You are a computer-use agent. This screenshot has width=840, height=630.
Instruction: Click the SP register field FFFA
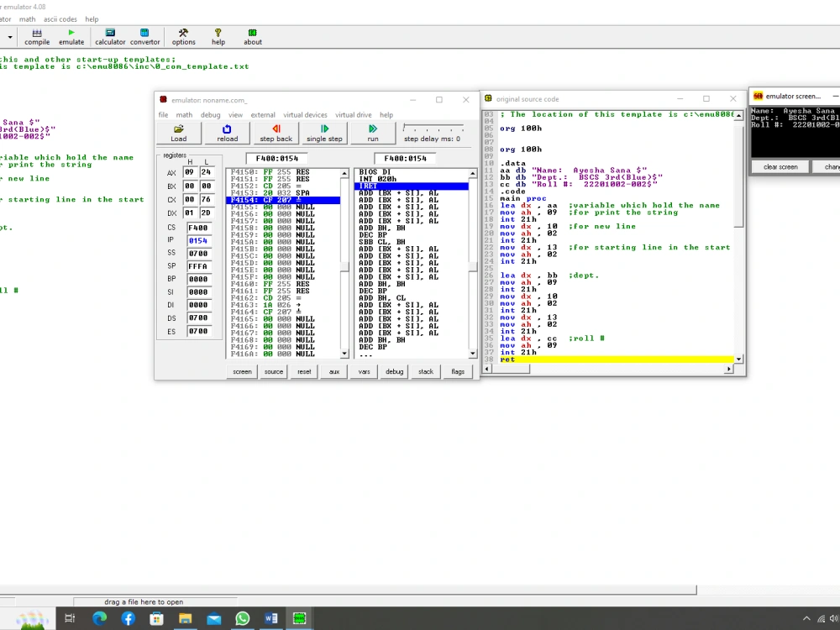(201, 266)
